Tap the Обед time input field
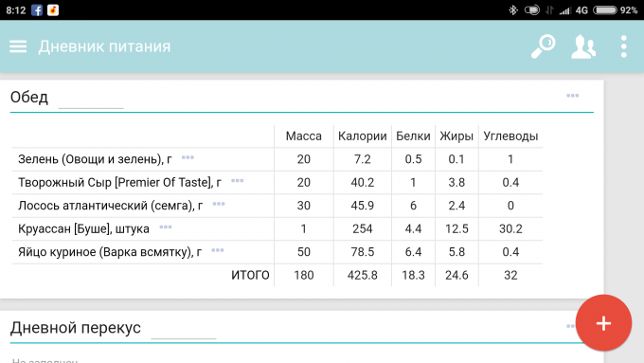 91,100
